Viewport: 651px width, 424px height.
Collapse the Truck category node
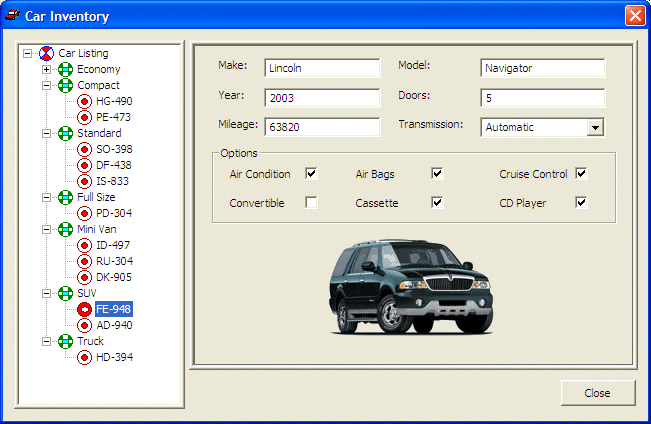coord(46,341)
